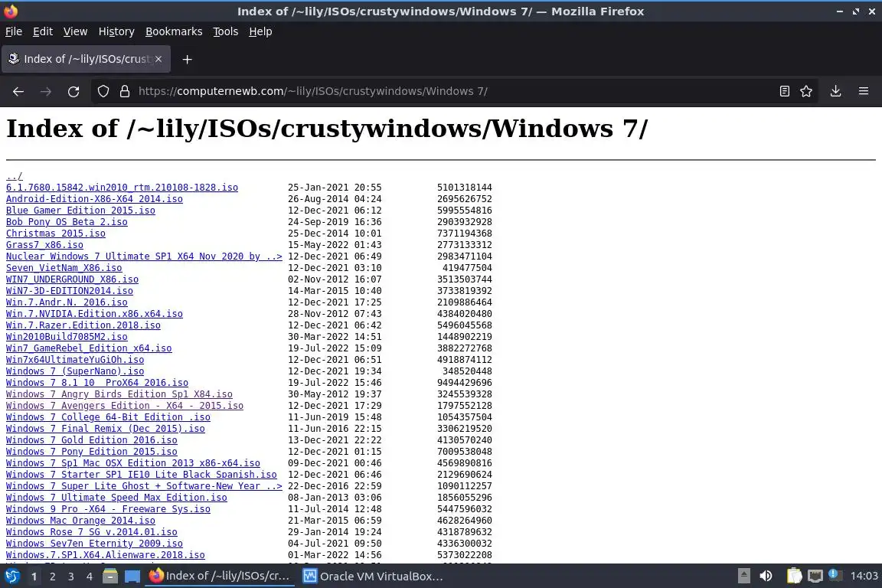Open volume control in system tray

click(x=766, y=576)
